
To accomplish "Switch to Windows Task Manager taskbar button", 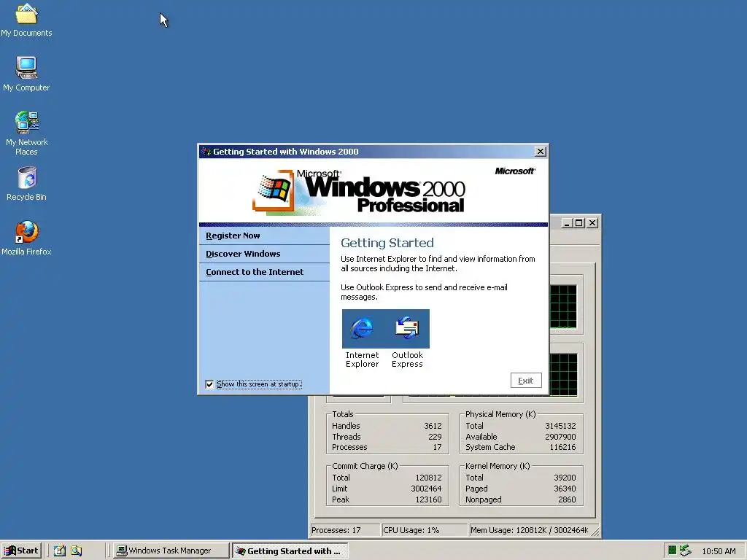I will click(x=171, y=551).
